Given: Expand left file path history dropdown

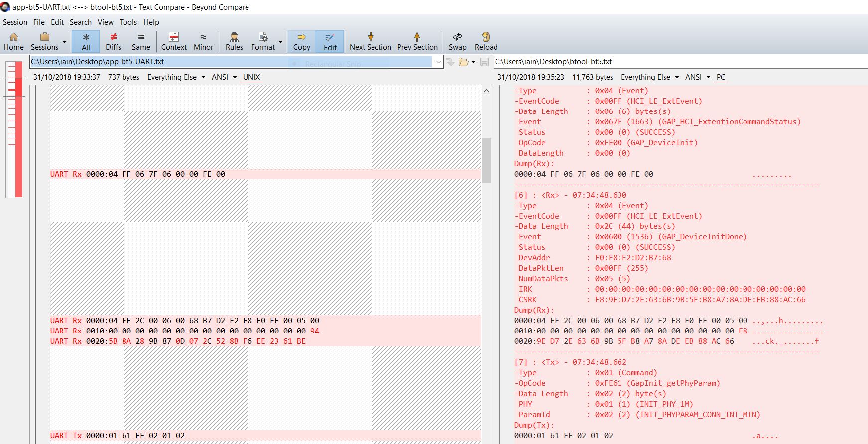Looking at the screenshot, I should (438, 62).
